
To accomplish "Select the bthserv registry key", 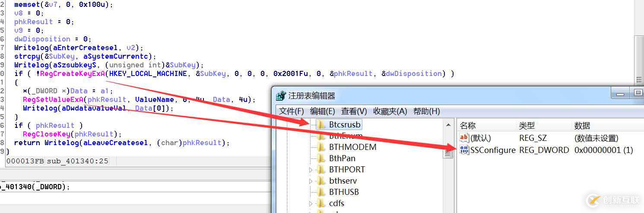I will pyautogui.click(x=343, y=181).
